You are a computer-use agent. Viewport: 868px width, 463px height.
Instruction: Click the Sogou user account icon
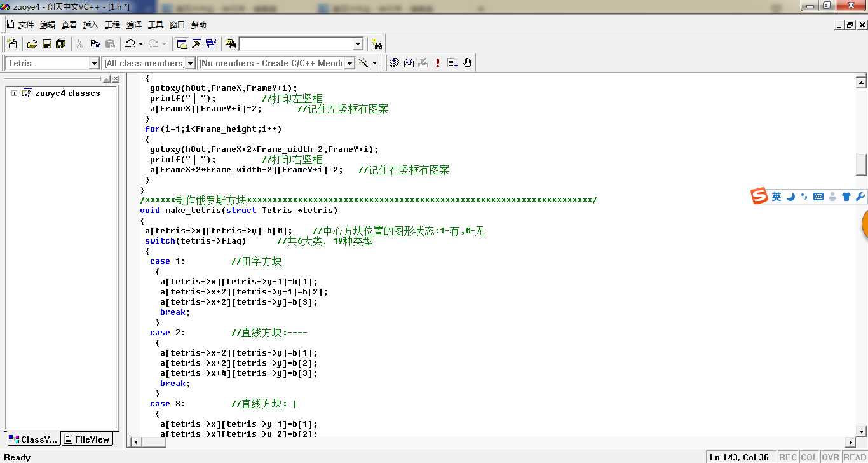(832, 197)
